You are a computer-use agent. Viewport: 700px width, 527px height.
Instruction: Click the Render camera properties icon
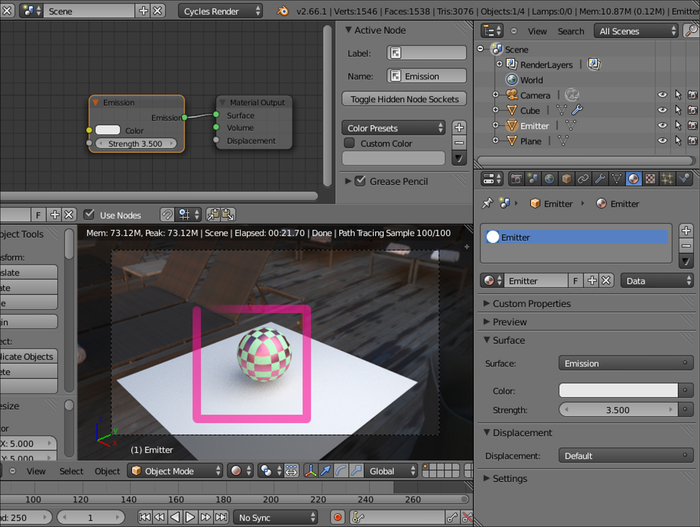516,179
